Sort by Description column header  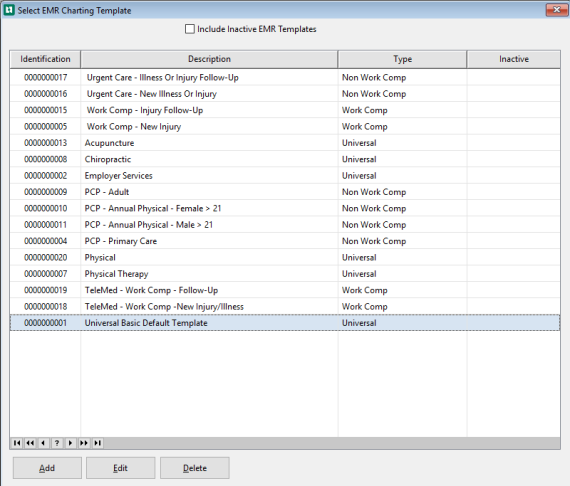tap(209, 59)
